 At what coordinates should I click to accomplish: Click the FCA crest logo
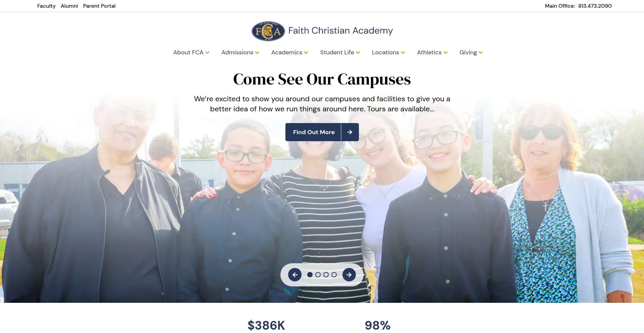click(268, 31)
